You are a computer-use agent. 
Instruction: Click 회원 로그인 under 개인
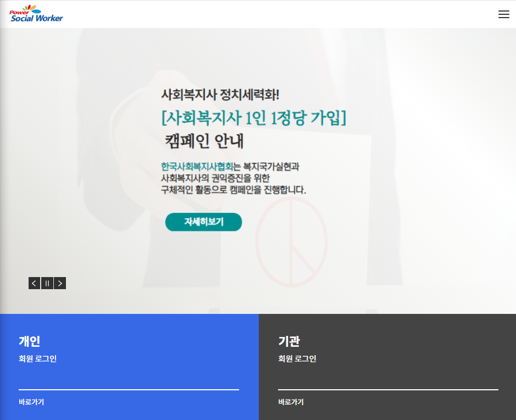point(37,359)
